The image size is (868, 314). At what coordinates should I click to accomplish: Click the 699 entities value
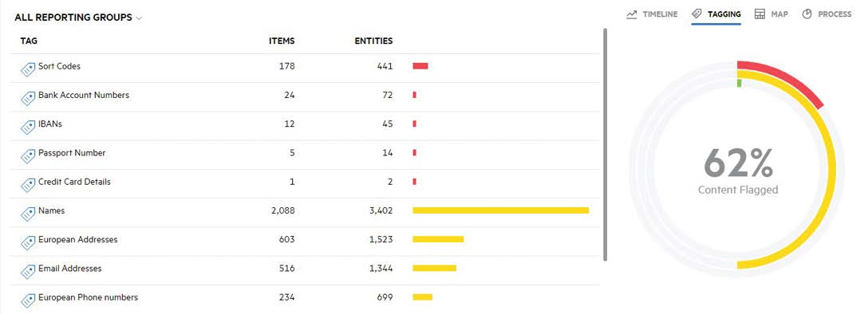pos(385,297)
